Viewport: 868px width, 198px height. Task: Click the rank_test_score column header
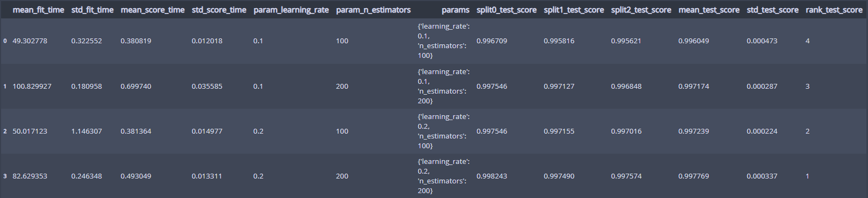pyautogui.click(x=834, y=10)
